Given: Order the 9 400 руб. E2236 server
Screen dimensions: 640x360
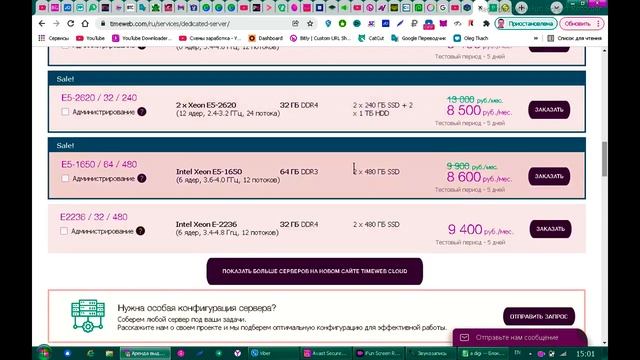Looking at the screenshot, I should click(x=550, y=229).
